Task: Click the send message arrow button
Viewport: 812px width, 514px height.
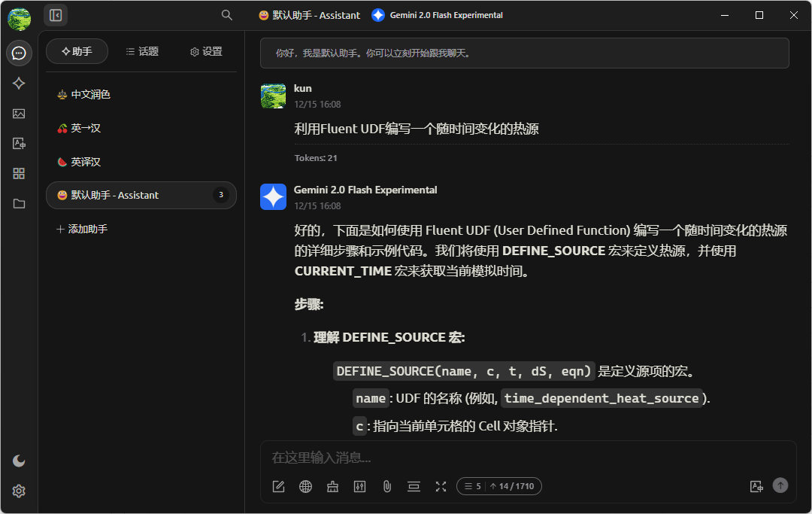Action: tap(780, 485)
